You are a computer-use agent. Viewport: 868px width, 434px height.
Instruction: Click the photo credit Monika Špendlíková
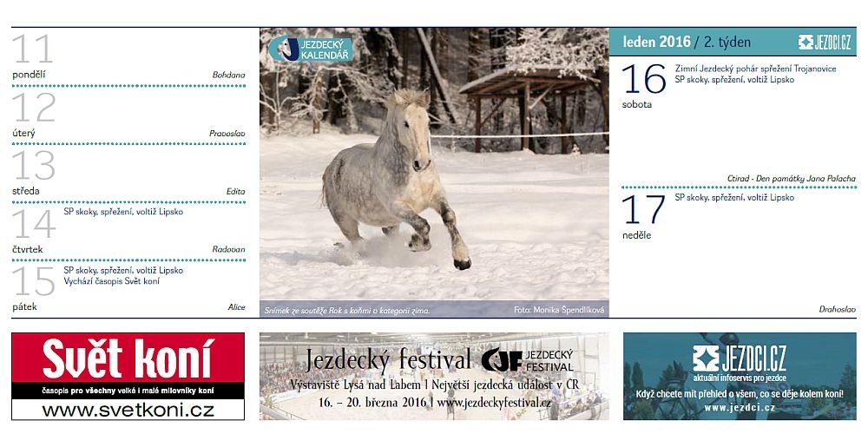tap(559, 310)
